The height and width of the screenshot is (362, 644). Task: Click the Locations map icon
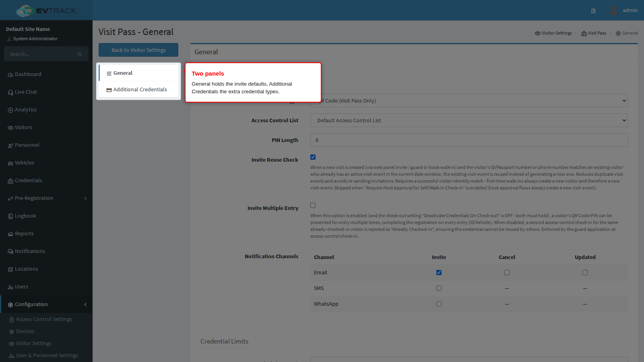[x=10, y=269]
